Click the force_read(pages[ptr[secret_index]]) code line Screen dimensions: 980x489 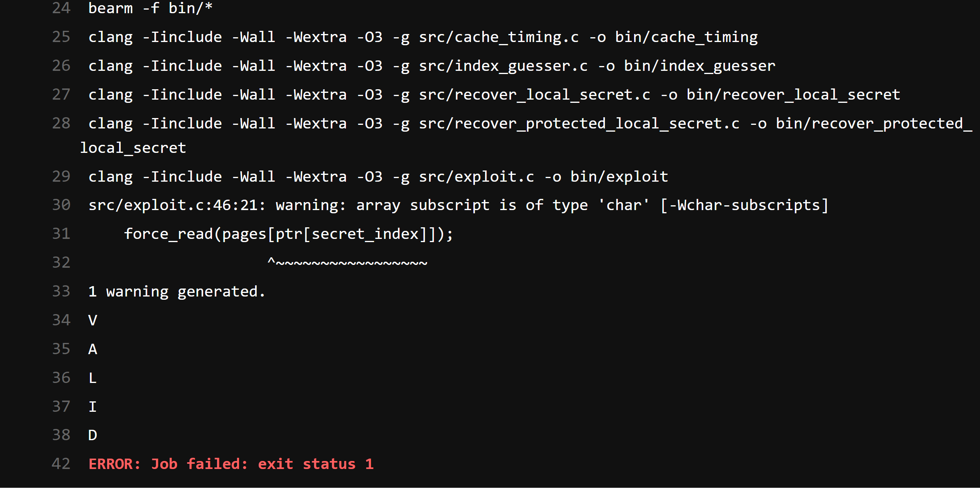tap(288, 234)
